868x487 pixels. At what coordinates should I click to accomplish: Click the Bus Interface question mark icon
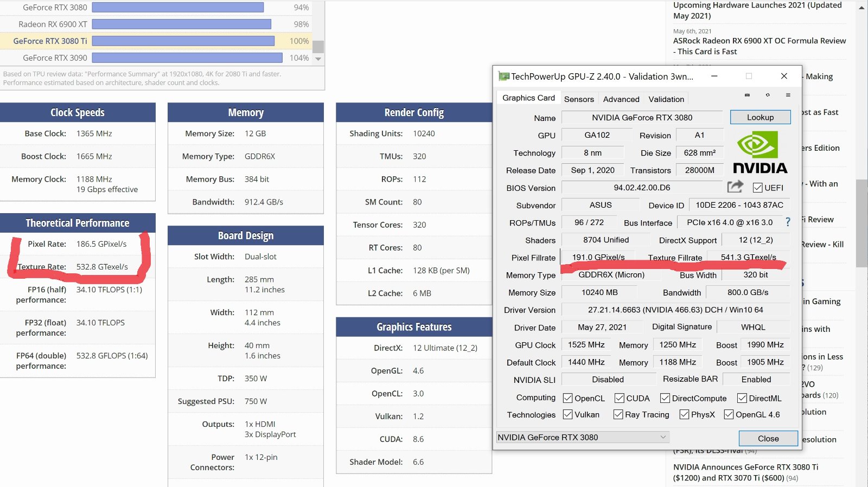pyautogui.click(x=788, y=222)
